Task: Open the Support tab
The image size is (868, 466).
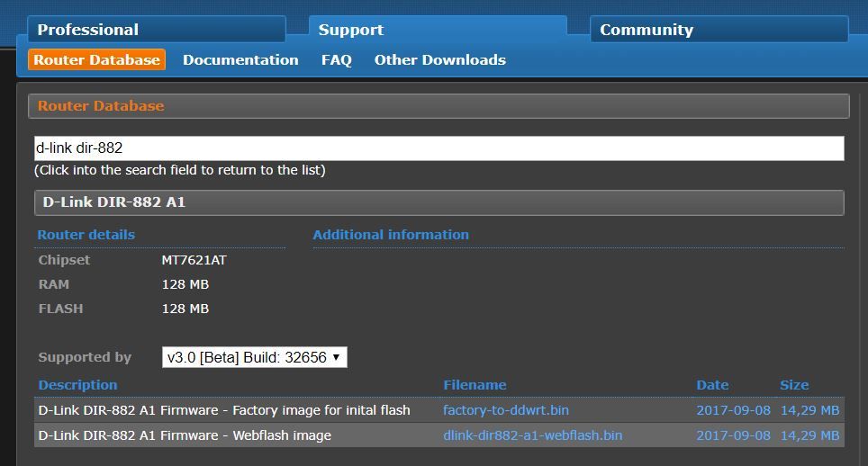Action: tap(438, 30)
